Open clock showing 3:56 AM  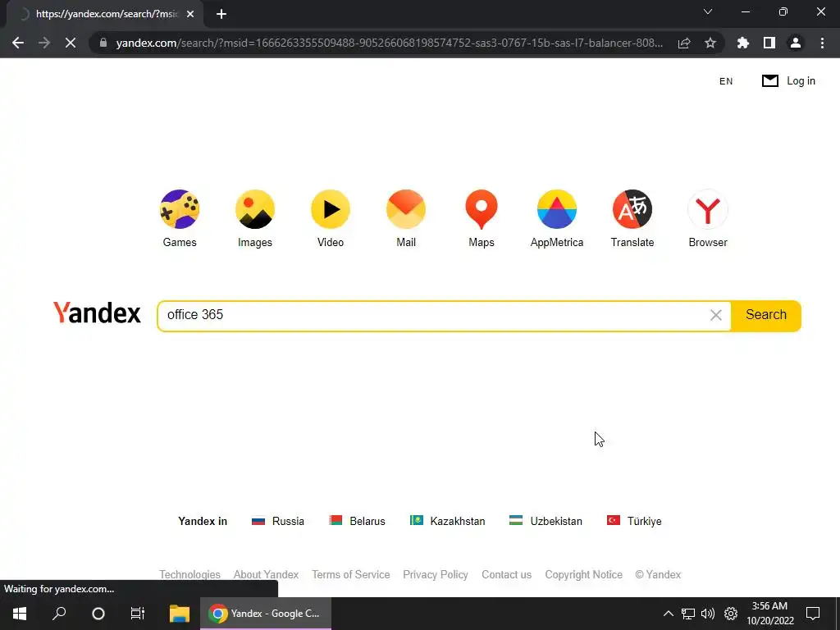click(769, 614)
